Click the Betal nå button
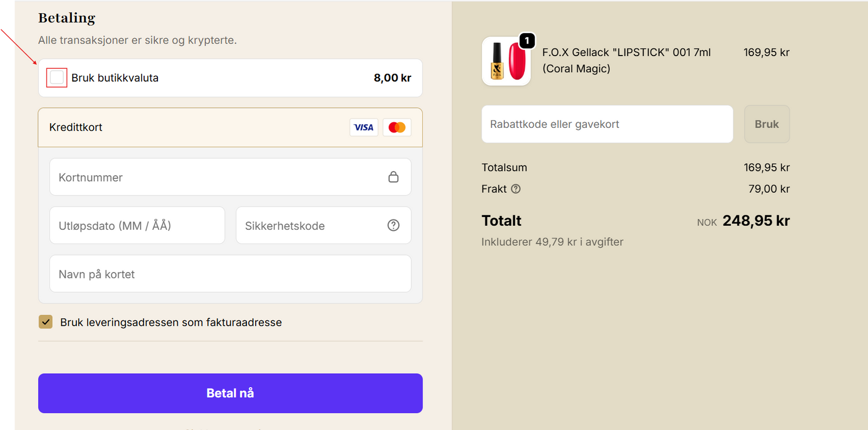868x430 pixels. (230, 393)
